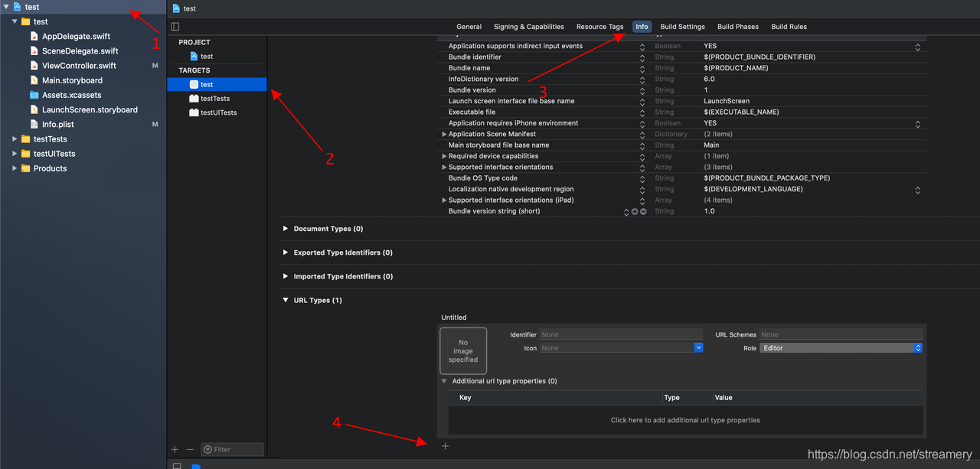
Task: Collapse the test folder group
Action: pyautogui.click(x=15, y=21)
